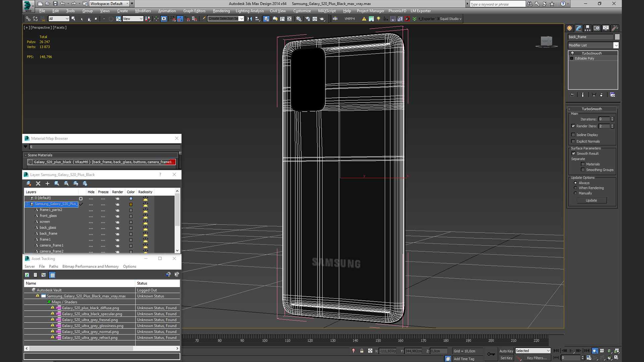The height and width of the screenshot is (362, 644).
Task: Collapse the Samsung_Galaxy_S20_Plus layer tree
Action: (27, 204)
